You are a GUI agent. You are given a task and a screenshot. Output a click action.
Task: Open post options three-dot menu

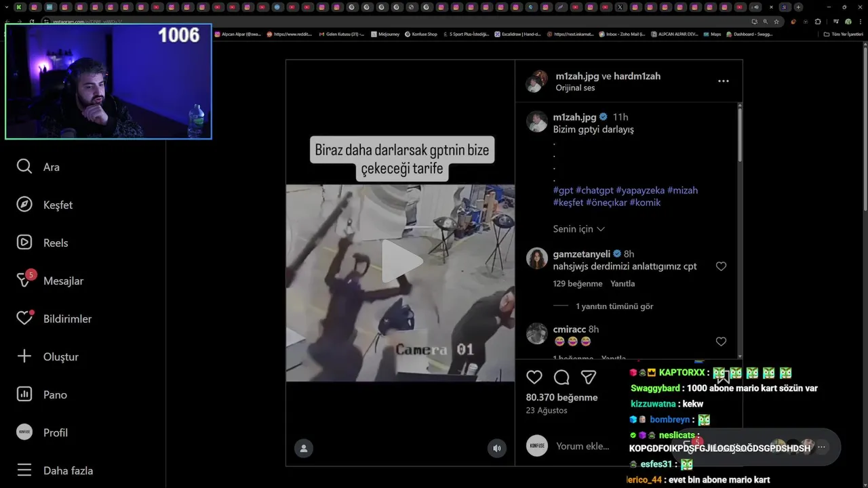724,81
